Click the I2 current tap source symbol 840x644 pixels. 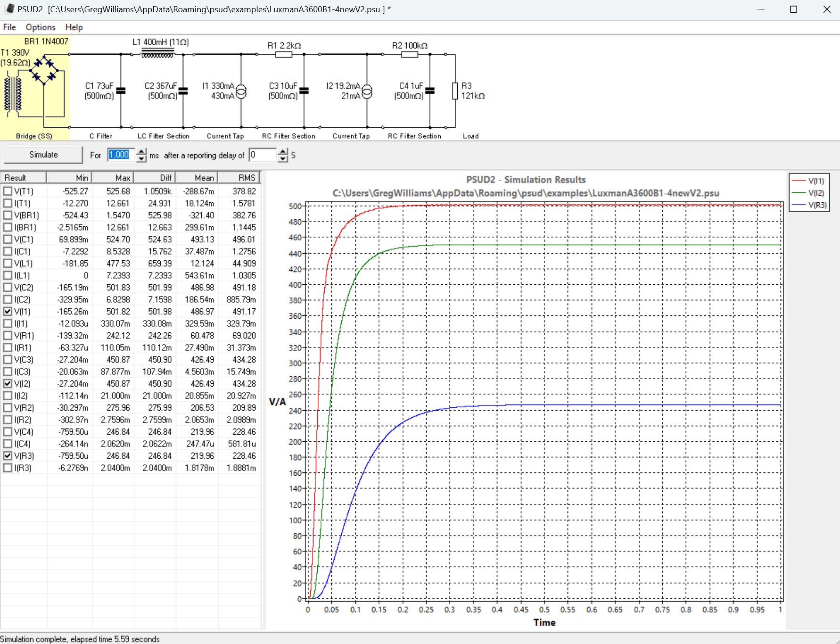[x=367, y=91]
